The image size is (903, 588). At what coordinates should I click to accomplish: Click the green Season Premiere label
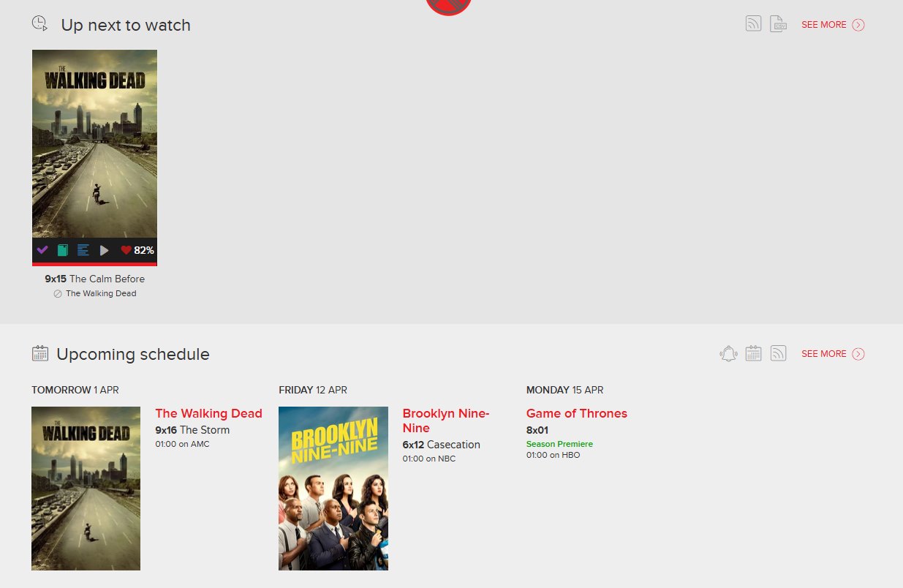(559, 444)
